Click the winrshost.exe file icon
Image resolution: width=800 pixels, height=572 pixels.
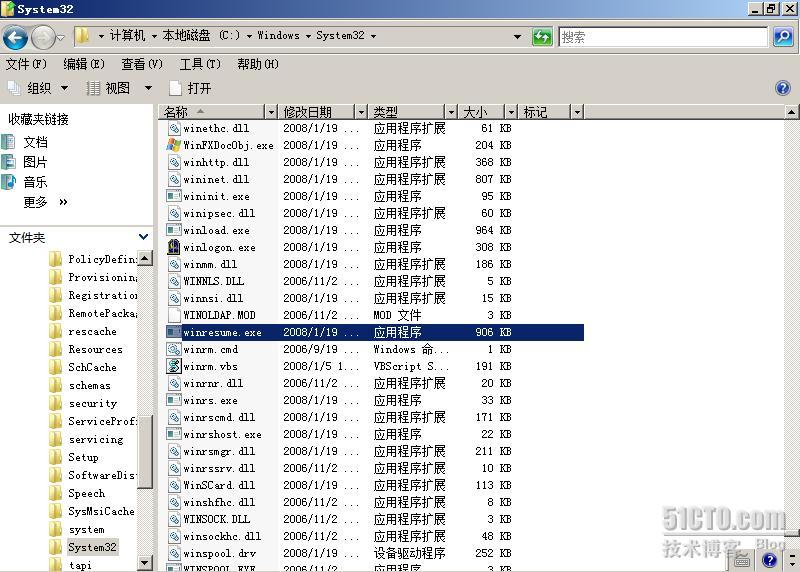(x=173, y=434)
